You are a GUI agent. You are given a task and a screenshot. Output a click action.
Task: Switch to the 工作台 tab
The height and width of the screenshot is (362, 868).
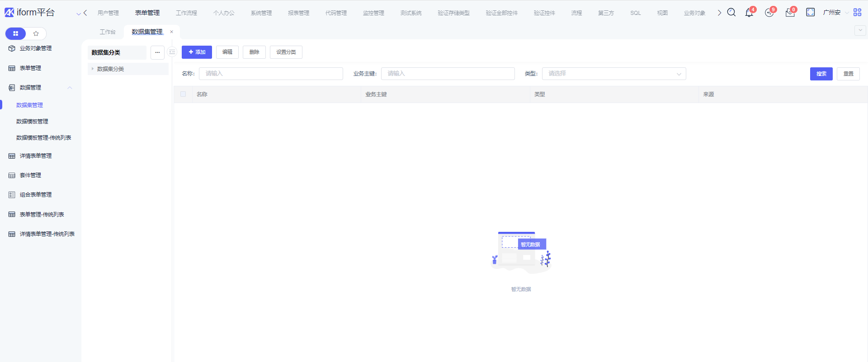click(x=108, y=32)
